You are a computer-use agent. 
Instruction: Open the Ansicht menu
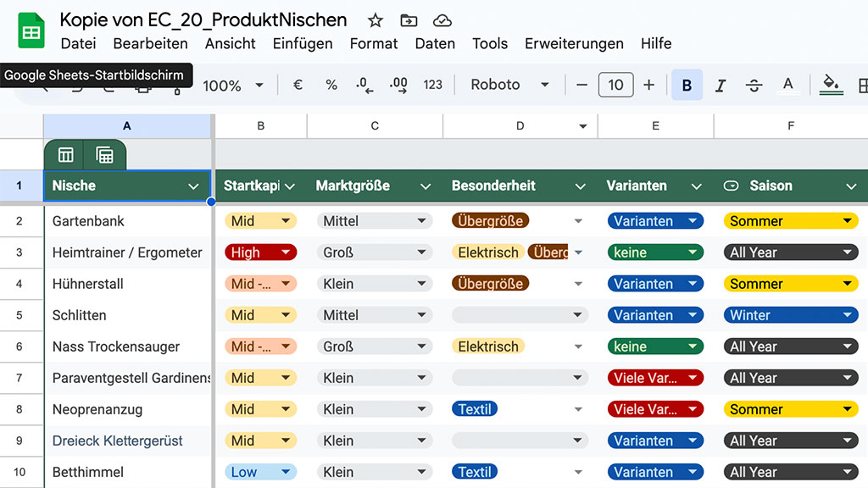tap(231, 44)
